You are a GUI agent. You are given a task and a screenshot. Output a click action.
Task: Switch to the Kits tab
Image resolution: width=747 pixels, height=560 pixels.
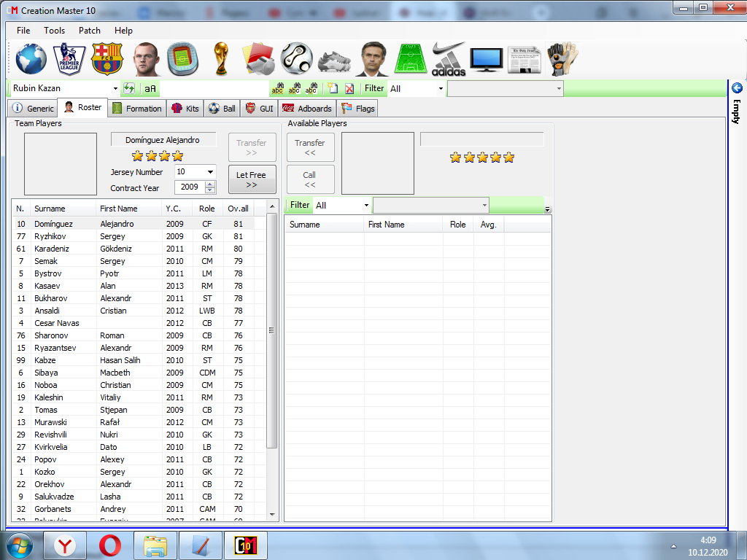[185, 109]
